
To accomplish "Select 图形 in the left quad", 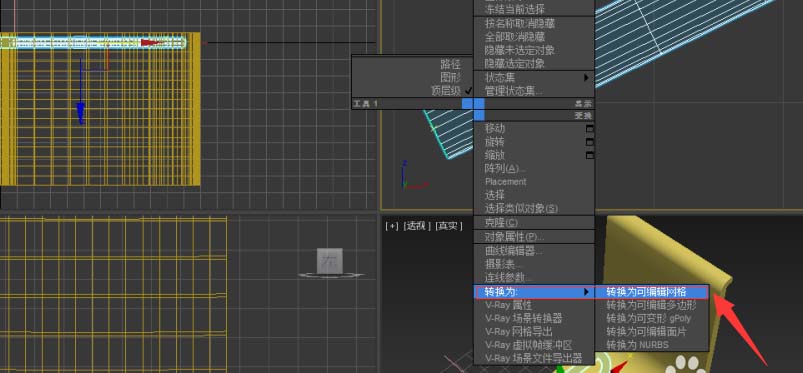I will pyautogui.click(x=451, y=77).
